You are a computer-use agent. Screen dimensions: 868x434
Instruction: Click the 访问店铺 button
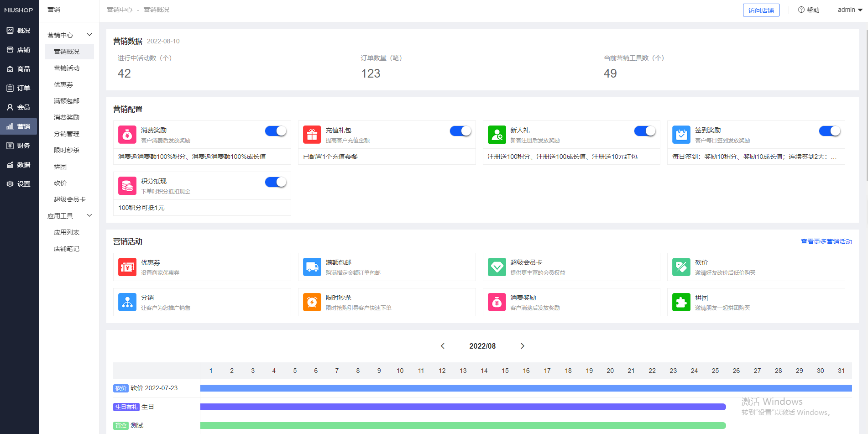pyautogui.click(x=761, y=10)
